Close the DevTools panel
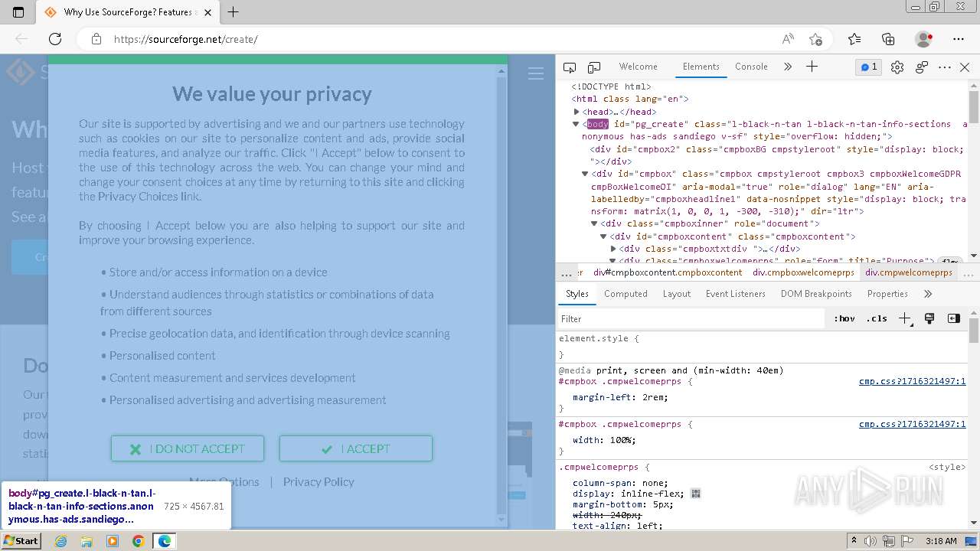 click(965, 67)
